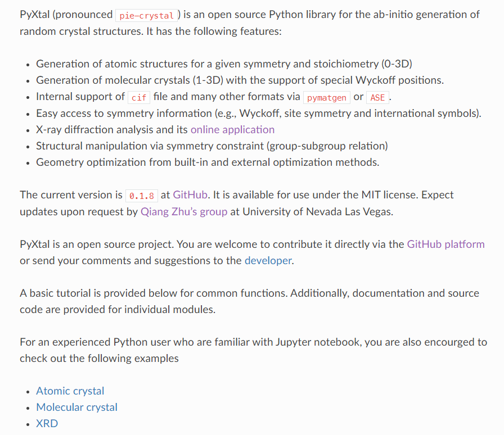Click the pie-crystal code snippet

[x=147, y=15]
